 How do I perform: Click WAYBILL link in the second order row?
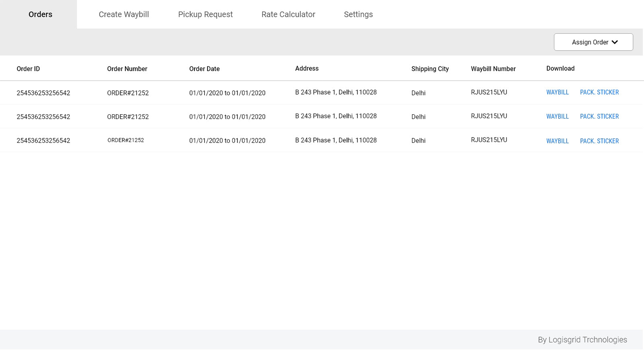557,117
